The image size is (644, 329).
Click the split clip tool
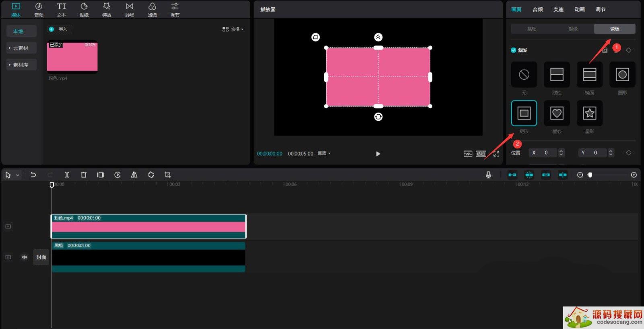click(x=67, y=175)
